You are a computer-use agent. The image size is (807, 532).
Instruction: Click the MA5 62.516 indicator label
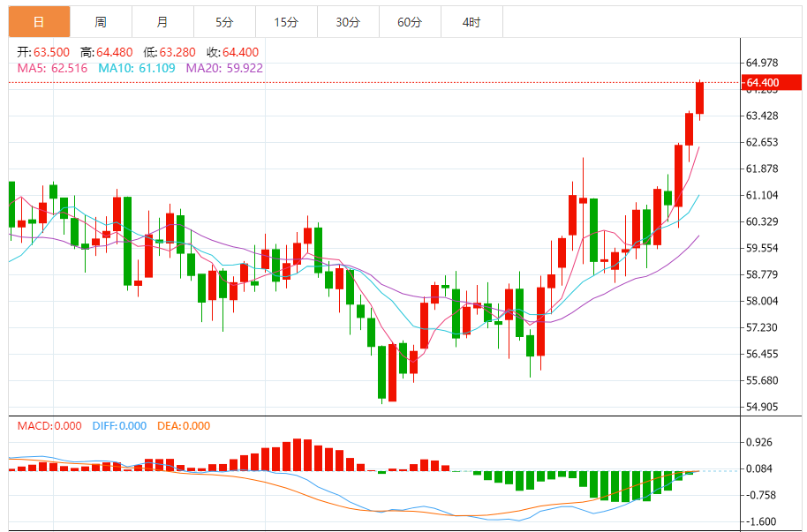tap(52, 68)
